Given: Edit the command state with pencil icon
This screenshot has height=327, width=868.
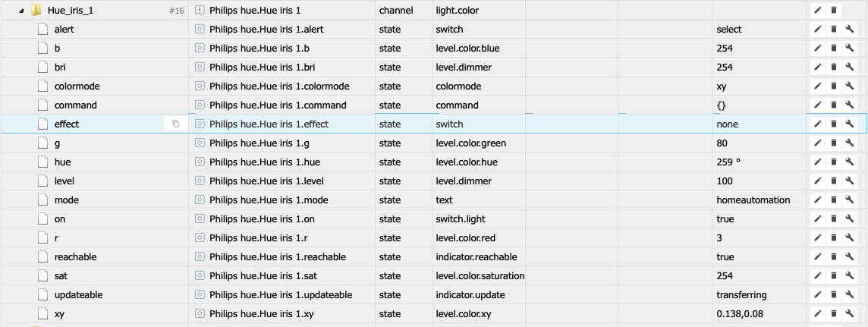Looking at the screenshot, I should coord(818,105).
